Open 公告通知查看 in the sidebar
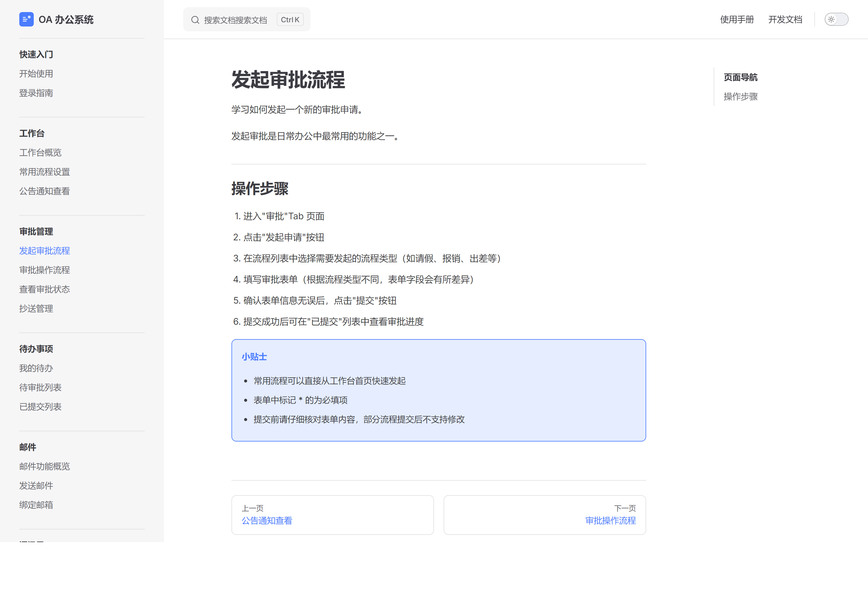 coord(45,191)
